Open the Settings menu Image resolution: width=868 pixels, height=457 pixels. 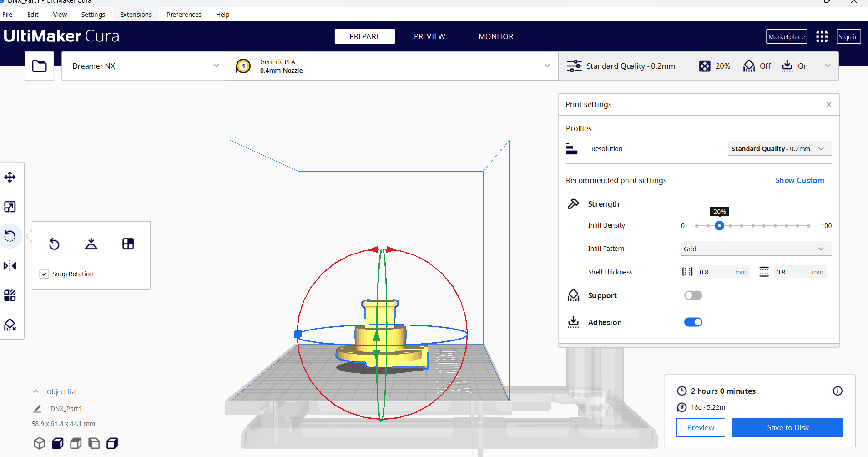pos(93,15)
